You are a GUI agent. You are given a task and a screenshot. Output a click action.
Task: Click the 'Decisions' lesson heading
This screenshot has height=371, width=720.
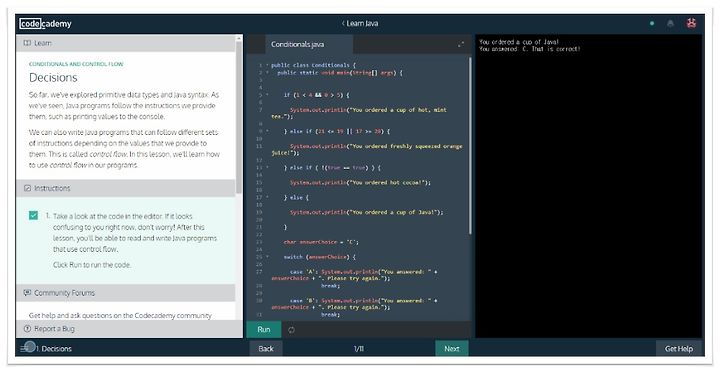53,78
